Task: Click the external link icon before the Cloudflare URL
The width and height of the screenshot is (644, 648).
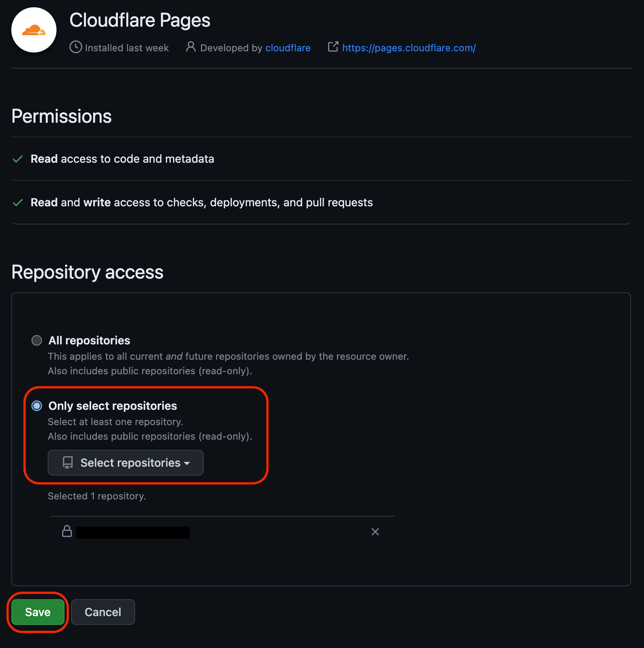Action: pos(332,47)
